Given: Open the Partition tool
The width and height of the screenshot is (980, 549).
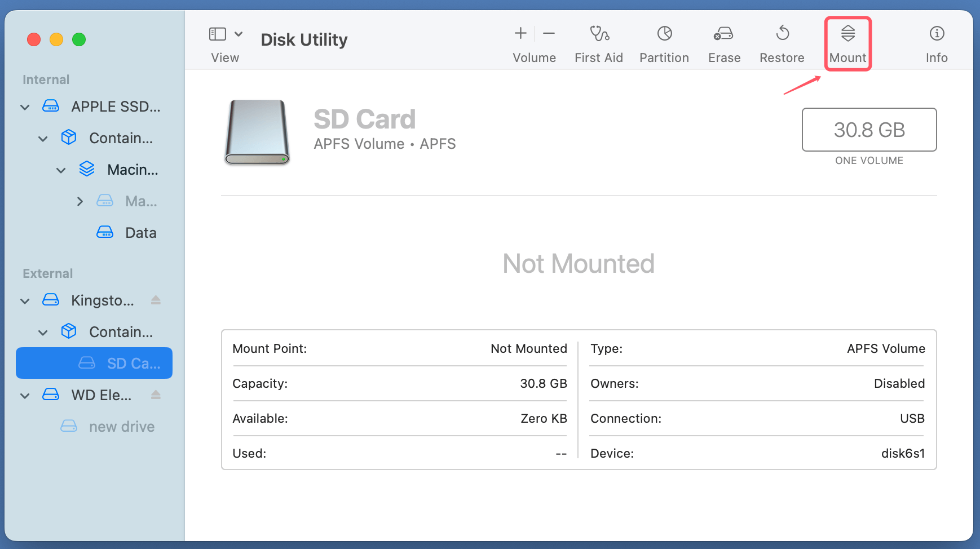Looking at the screenshot, I should [664, 42].
